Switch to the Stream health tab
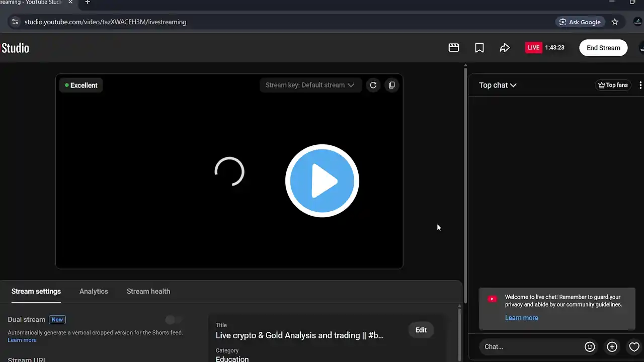The height and width of the screenshot is (362, 644). (x=148, y=291)
